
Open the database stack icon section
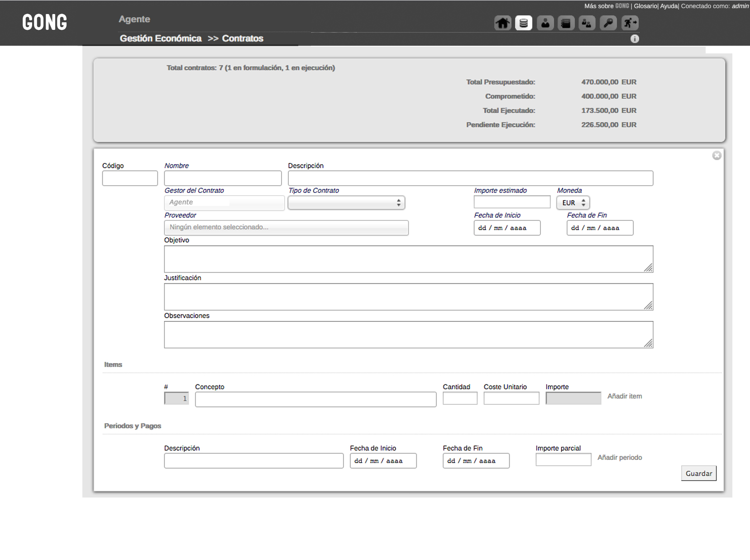pos(524,23)
